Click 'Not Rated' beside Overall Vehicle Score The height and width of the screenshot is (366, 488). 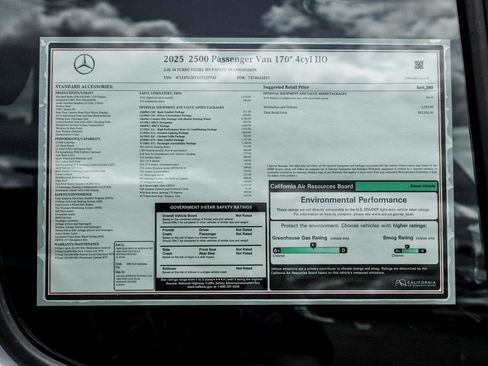tap(244, 216)
